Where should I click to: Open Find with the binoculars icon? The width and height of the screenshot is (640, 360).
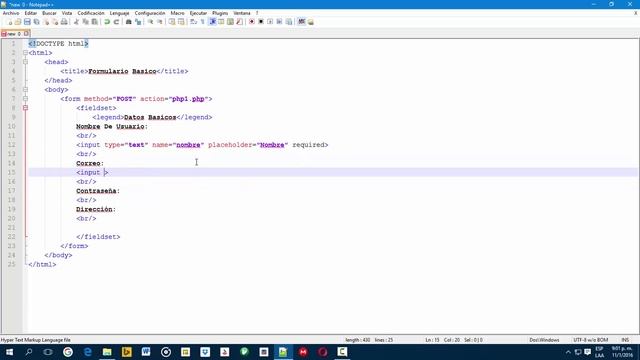click(x=129, y=22)
